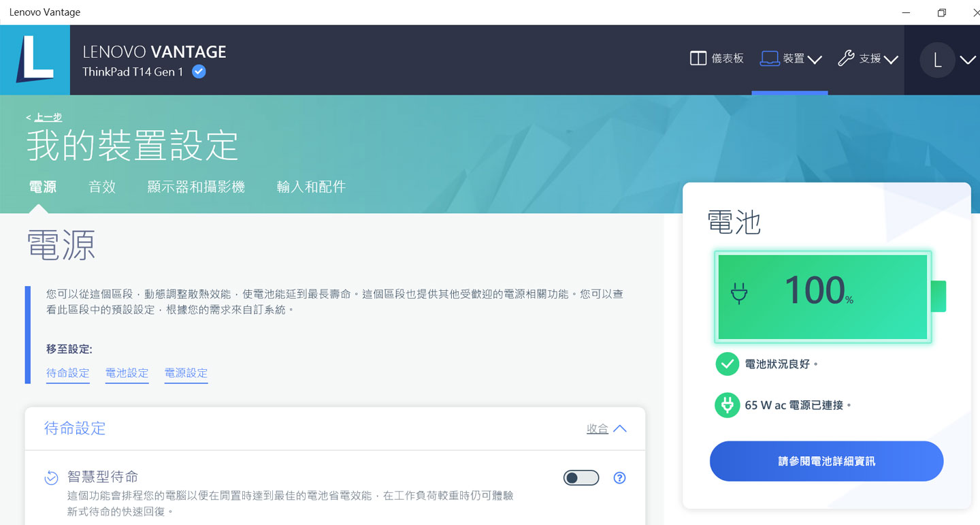Click the green battery health checkmark icon
This screenshot has height=525, width=980.
click(727, 364)
